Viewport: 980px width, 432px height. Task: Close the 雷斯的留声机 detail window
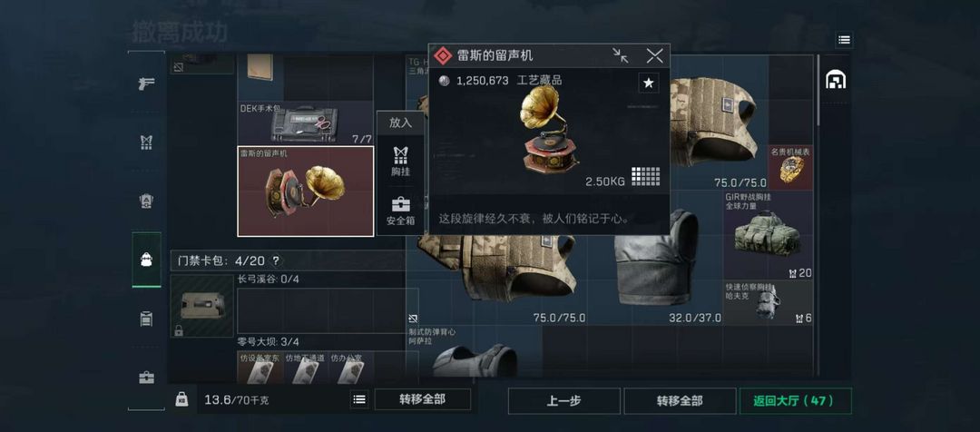654,55
